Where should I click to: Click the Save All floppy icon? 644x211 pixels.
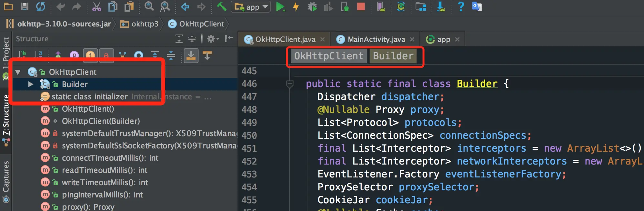pyautogui.click(x=24, y=6)
